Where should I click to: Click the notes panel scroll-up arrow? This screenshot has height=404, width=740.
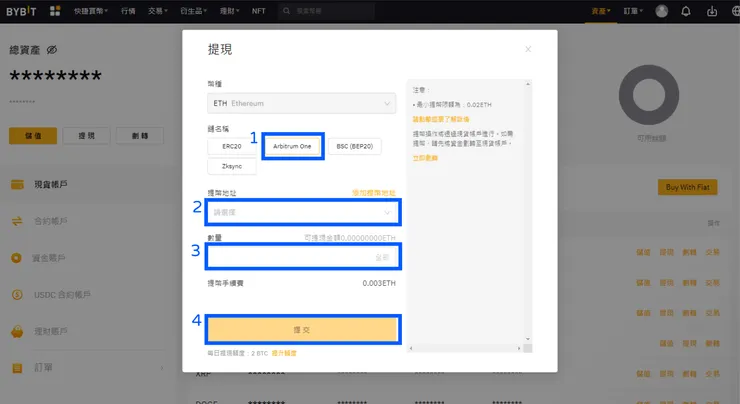coord(528,84)
